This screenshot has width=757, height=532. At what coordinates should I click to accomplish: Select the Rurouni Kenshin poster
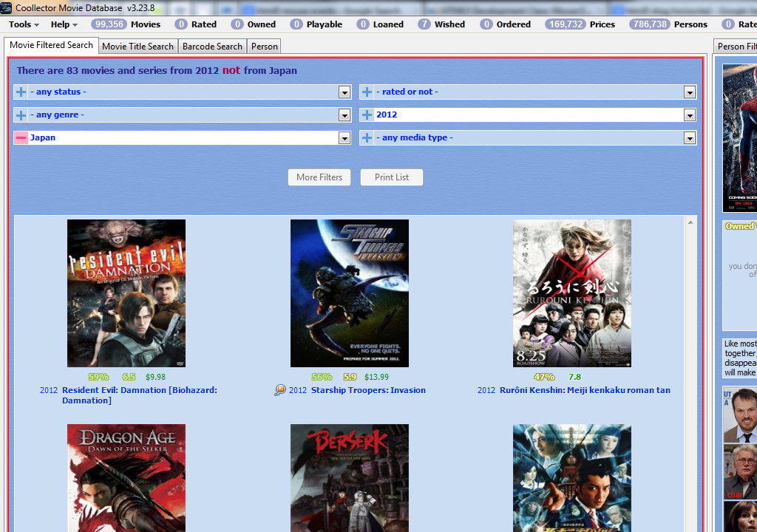(572, 293)
